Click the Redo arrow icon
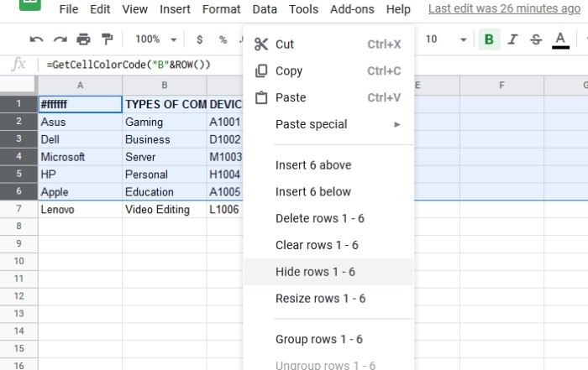This screenshot has width=588, height=370. (60, 39)
